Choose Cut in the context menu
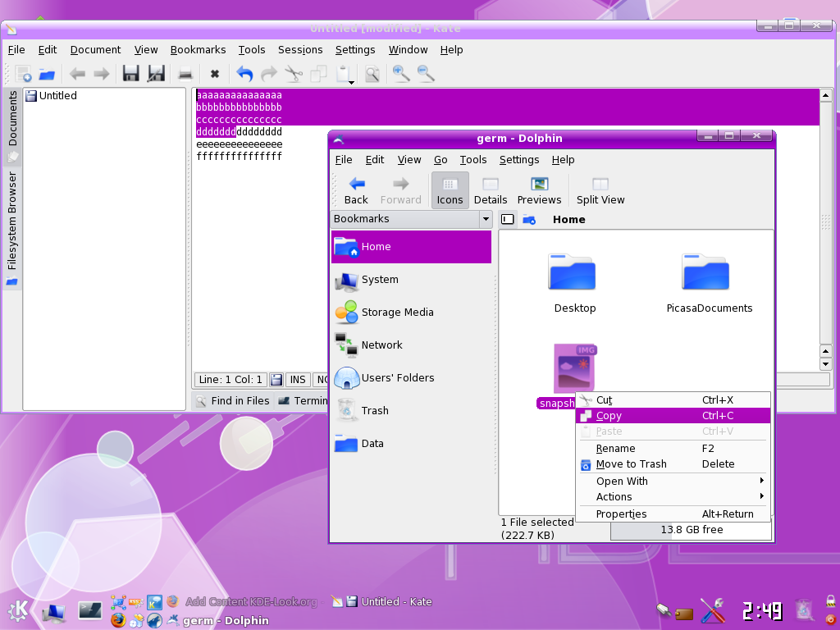Image resolution: width=840 pixels, height=630 pixels. 673,400
